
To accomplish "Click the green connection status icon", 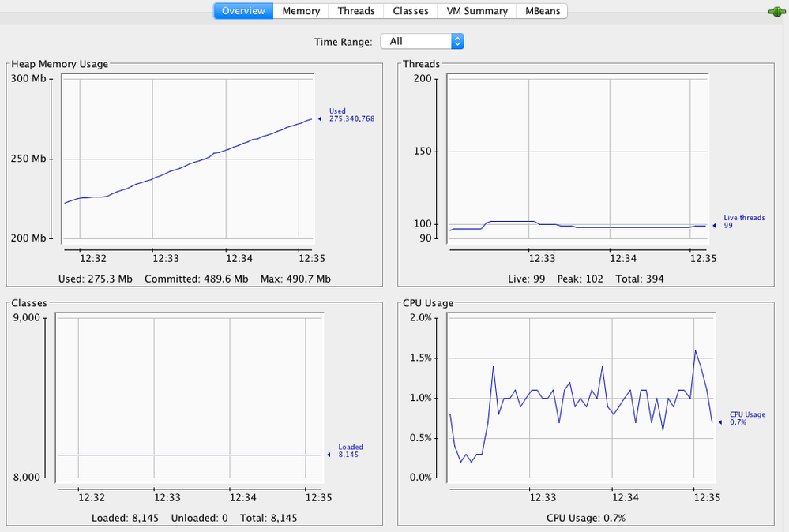I will pos(777,11).
